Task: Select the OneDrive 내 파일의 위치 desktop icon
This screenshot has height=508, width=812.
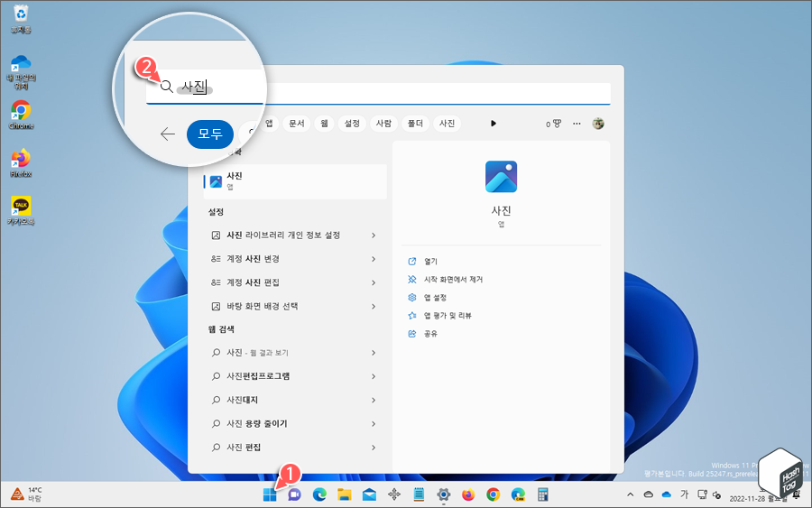Action: point(21,72)
